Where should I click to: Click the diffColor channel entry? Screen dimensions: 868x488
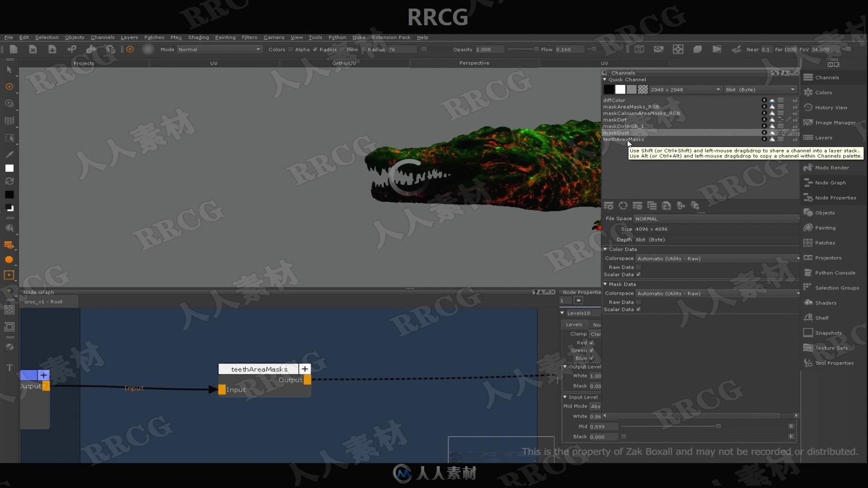tap(613, 99)
